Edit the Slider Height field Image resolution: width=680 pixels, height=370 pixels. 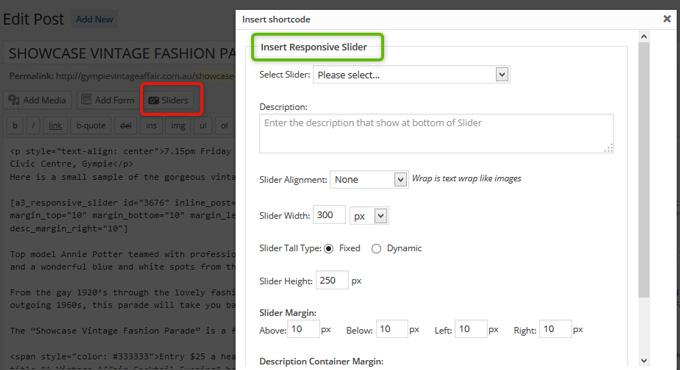click(x=332, y=280)
